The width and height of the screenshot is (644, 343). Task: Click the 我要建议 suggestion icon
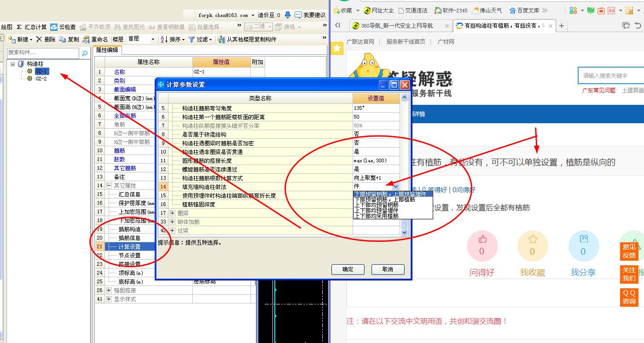click(298, 15)
